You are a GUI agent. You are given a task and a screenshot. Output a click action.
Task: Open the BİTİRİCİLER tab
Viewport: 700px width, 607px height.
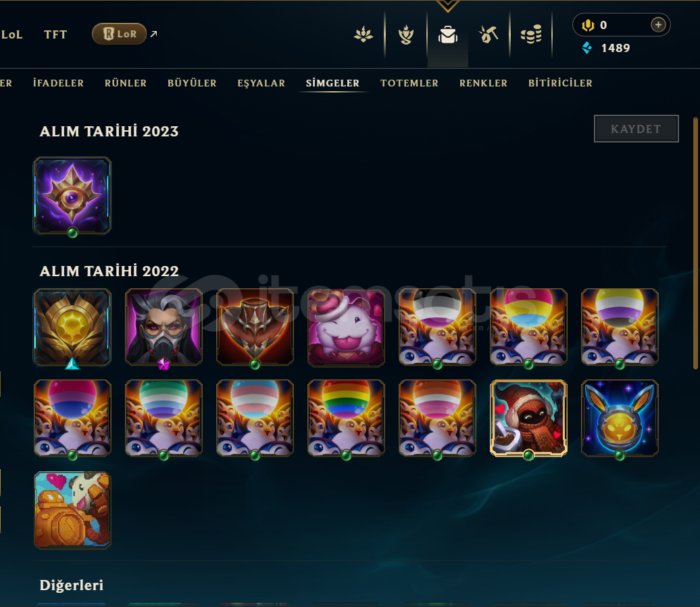click(560, 83)
